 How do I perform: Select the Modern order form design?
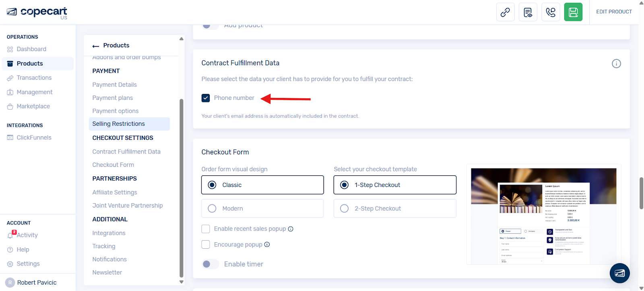pyautogui.click(x=262, y=208)
